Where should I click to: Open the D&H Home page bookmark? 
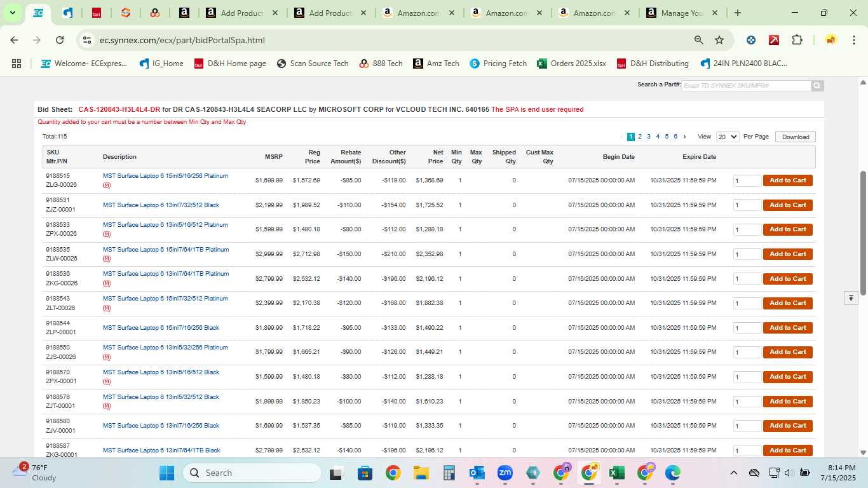(230, 64)
